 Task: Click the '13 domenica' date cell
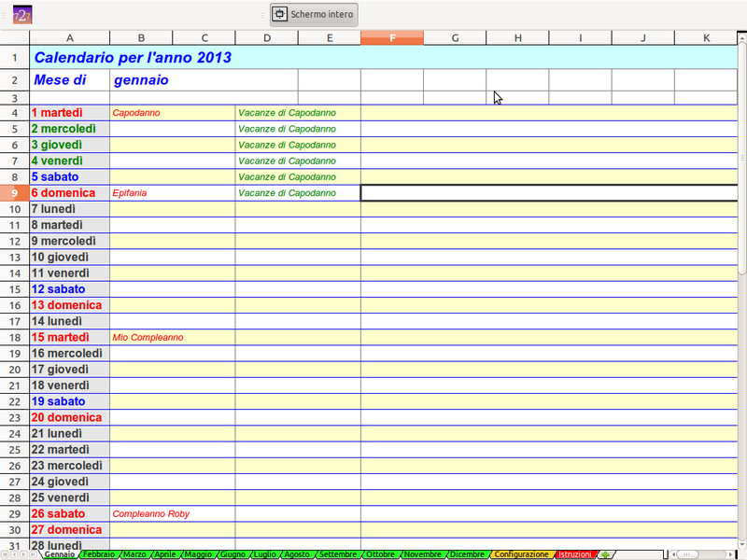click(x=69, y=305)
